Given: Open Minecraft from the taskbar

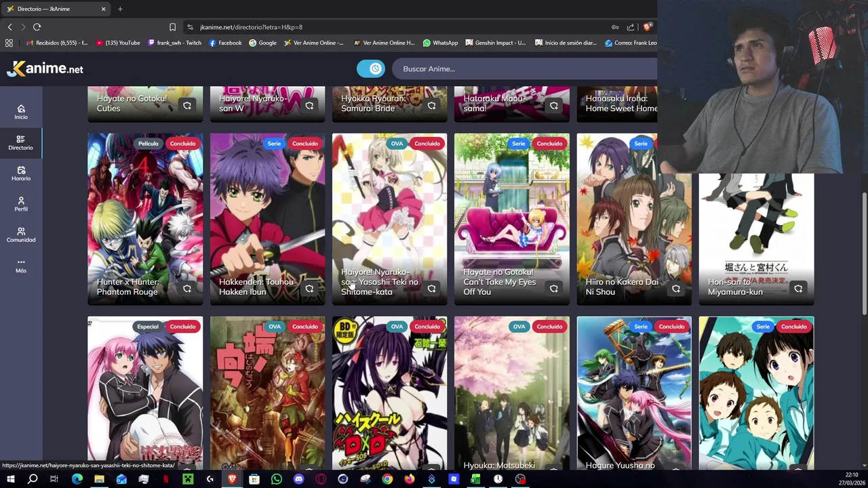Looking at the screenshot, I should coord(188,479).
